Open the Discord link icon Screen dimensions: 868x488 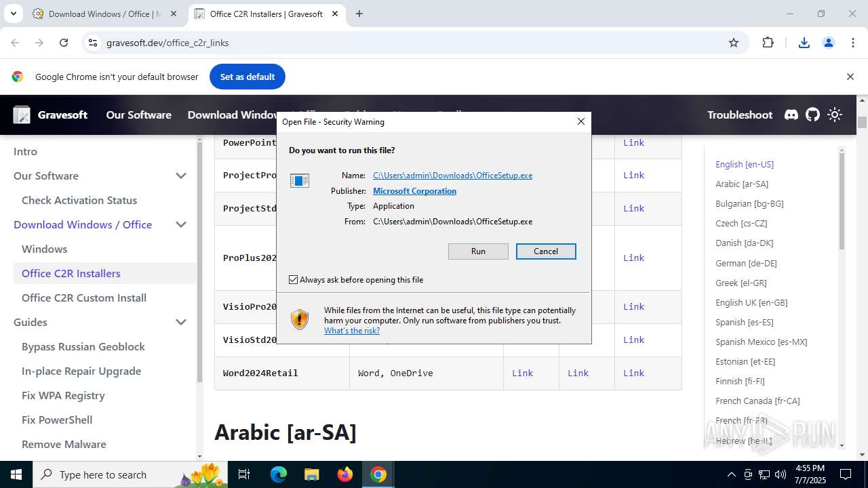click(791, 115)
